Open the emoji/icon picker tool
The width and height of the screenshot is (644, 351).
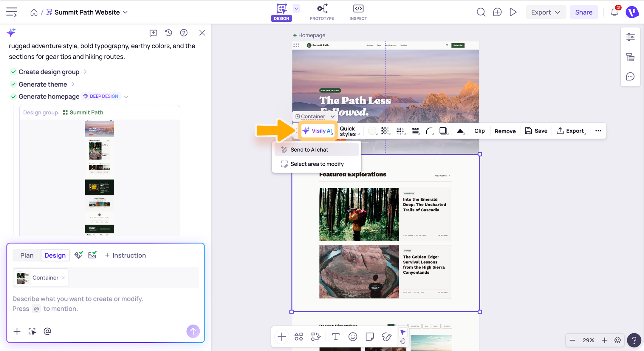[353, 337]
